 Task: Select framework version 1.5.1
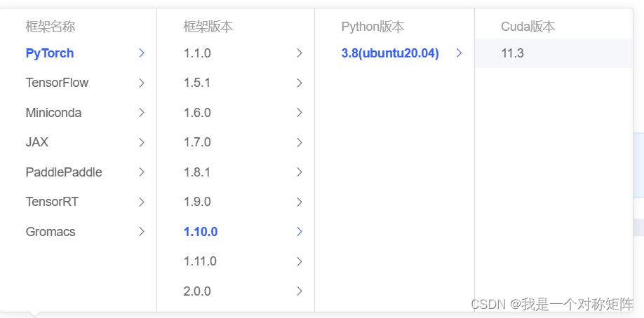tap(197, 83)
